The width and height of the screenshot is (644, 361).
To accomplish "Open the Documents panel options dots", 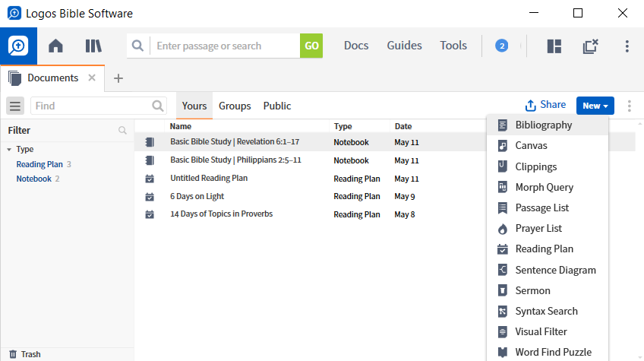I will point(630,106).
